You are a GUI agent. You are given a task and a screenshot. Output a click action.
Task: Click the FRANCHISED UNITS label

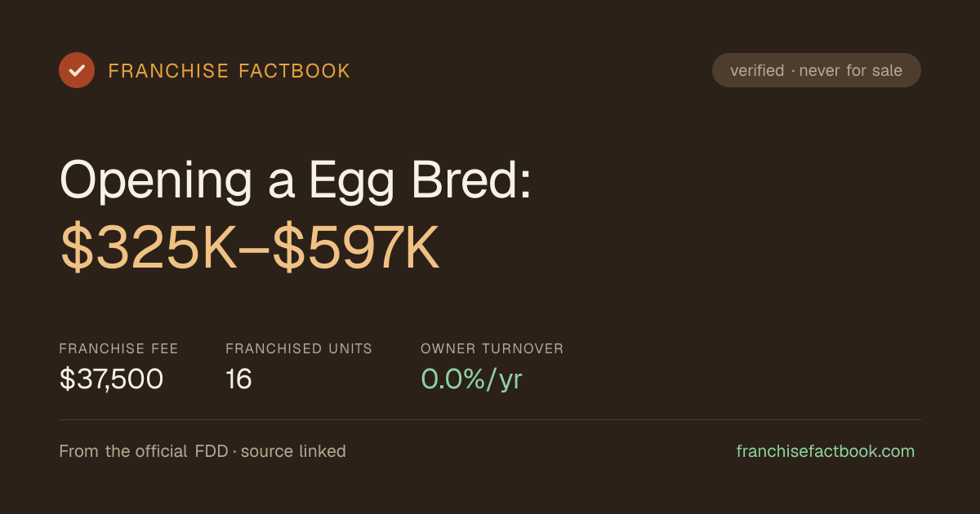click(x=299, y=348)
